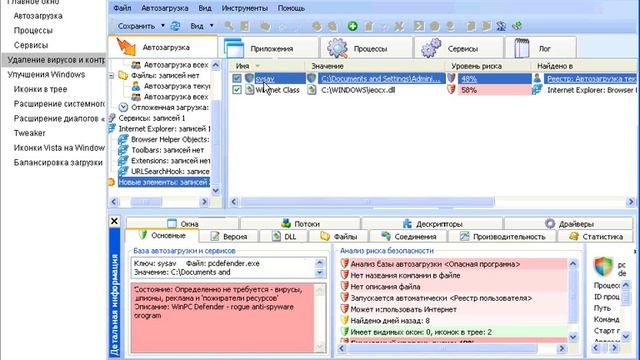
Task: Click the risk shield icon next to 48%
Action: [x=451, y=78]
